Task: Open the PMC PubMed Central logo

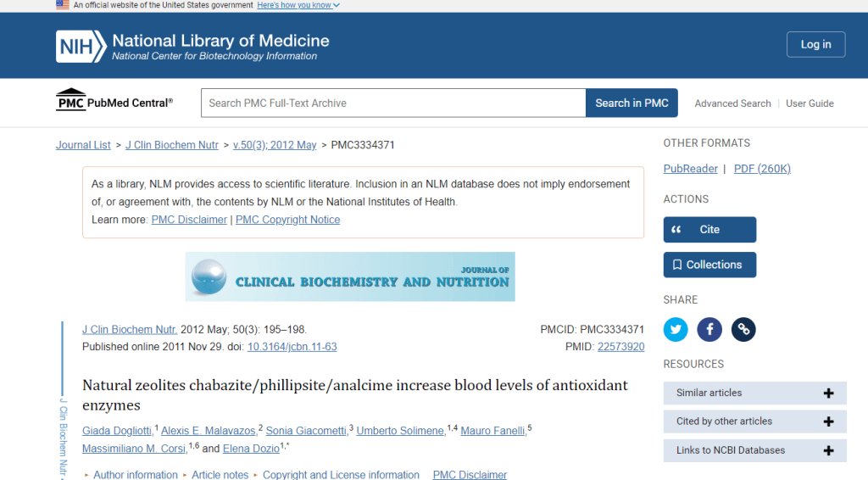Action: [x=114, y=100]
